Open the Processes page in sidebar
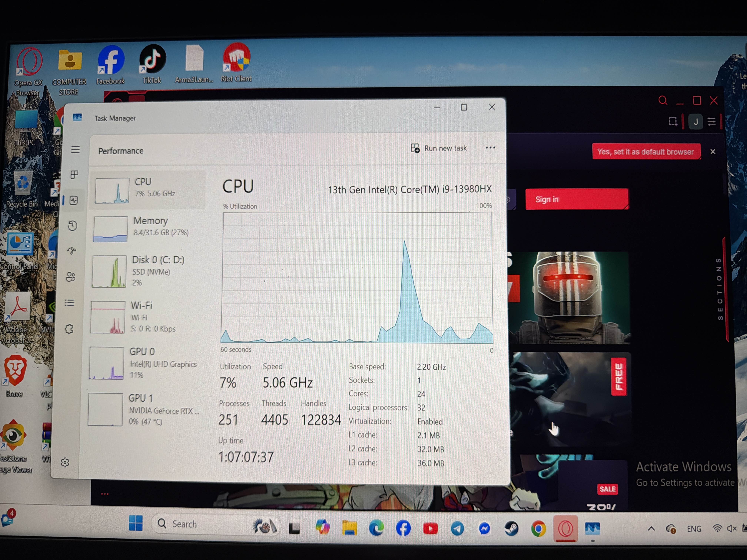Viewport: 747px width, 560px height. click(74, 174)
